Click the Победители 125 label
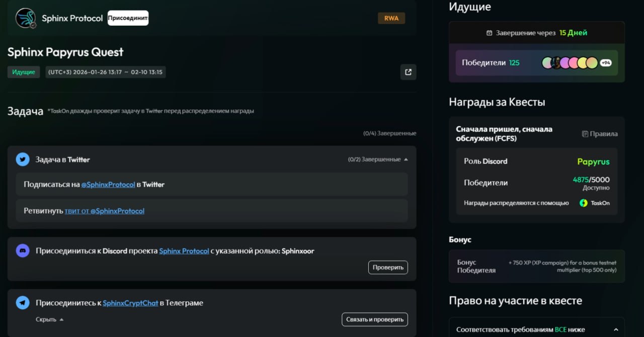 tap(491, 63)
